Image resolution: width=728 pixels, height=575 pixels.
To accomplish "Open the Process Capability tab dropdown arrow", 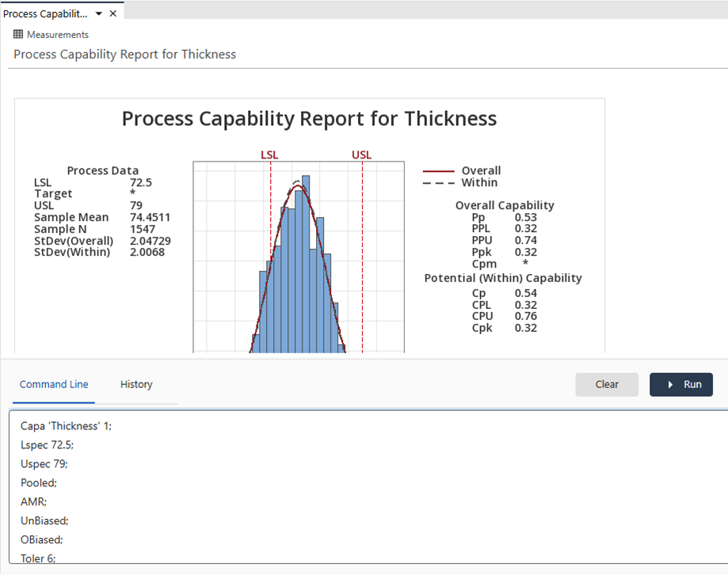I will pyautogui.click(x=98, y=14).
